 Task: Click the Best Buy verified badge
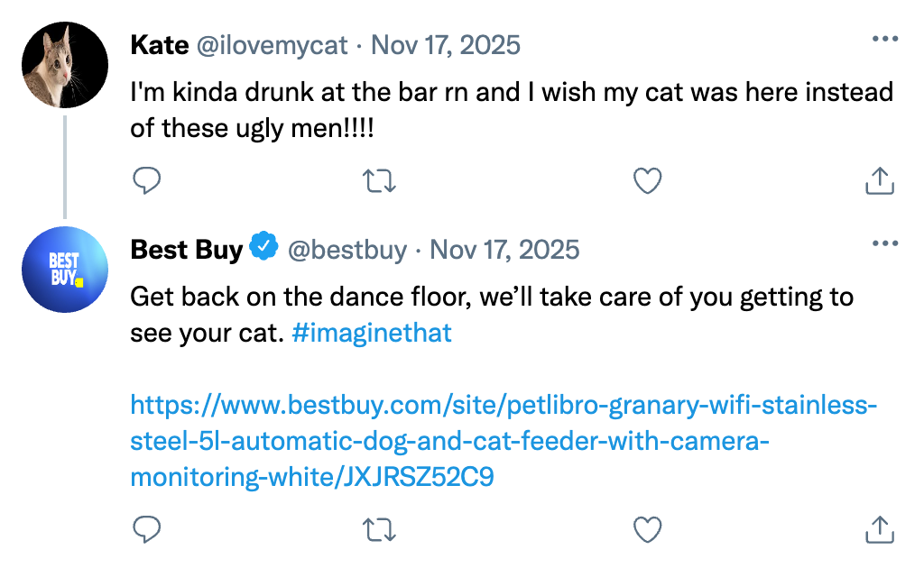(264, 246)
